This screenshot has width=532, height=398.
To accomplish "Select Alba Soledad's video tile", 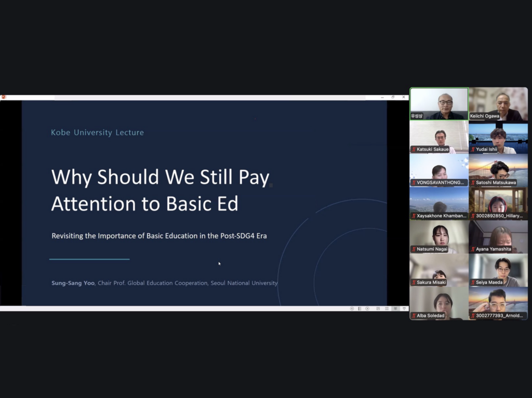I will coord(439,303).
